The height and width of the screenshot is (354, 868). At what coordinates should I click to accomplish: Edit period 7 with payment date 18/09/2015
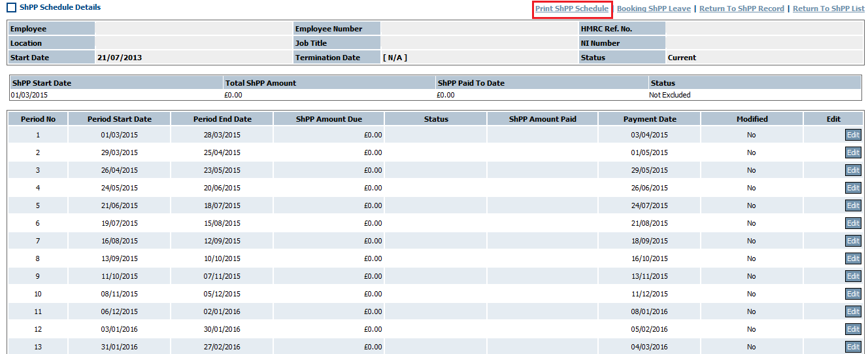pyautogui.click(x=853, y=241)
